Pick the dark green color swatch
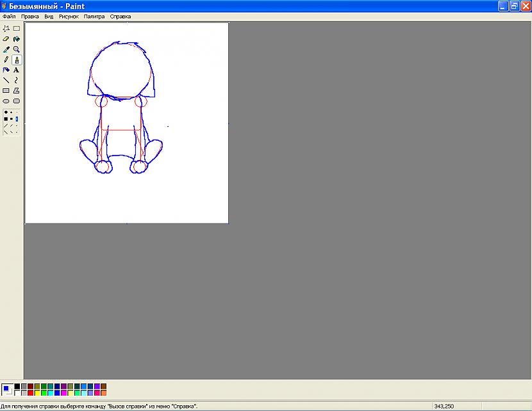 tap(44, 386)
